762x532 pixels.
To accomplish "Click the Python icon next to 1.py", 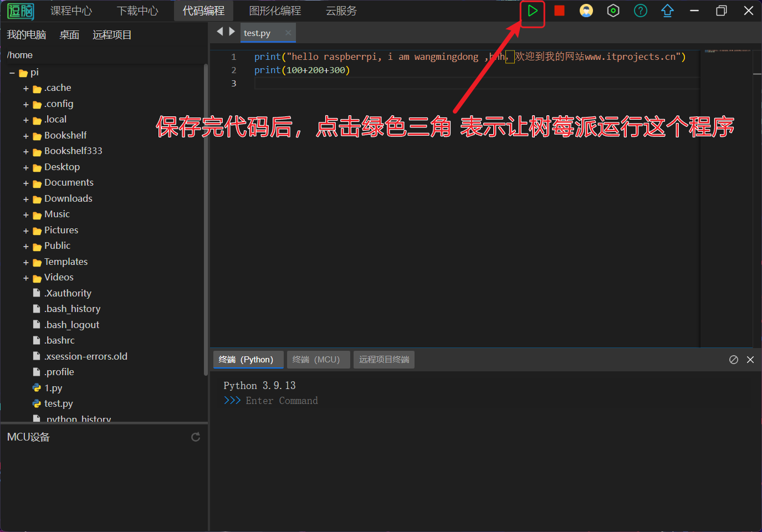I will pyautogui.click(x=37, y=388).
